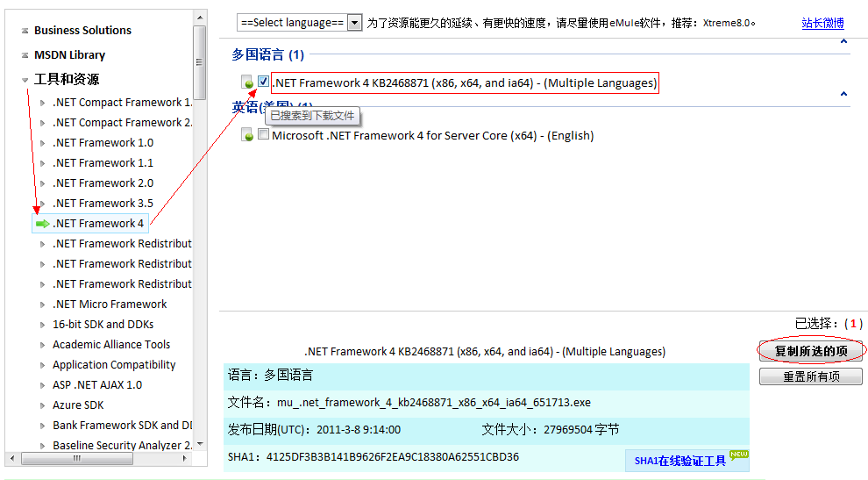Click the SHA1 hash value 4125DF3B3B14...
This screenshot has width=868, height=480.
393,456
